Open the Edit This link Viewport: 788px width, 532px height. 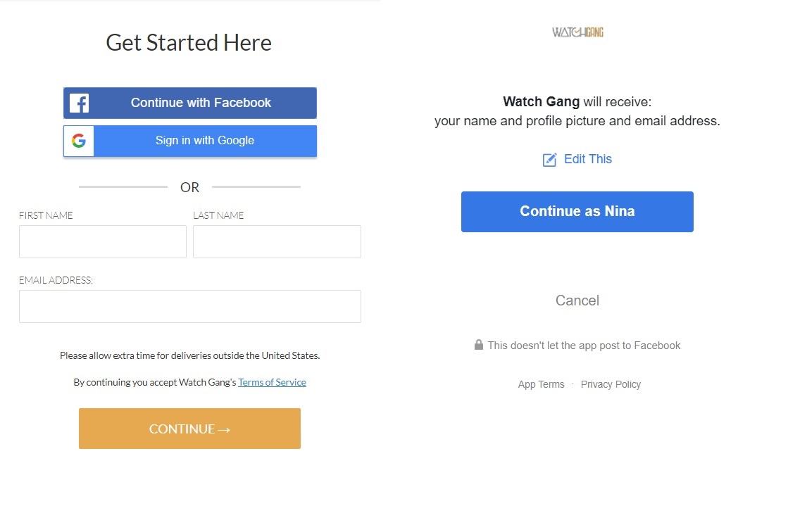click(x=587, y=159)
